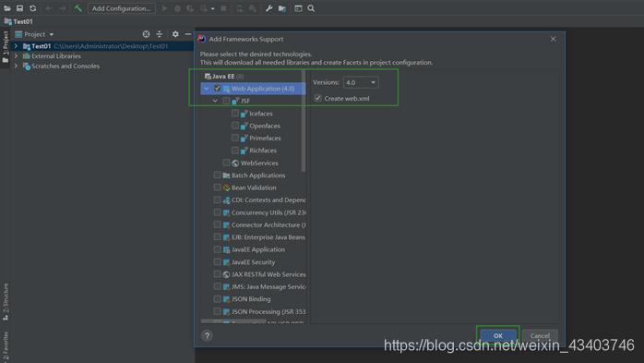Image resolution: width=644 pixels, height=363 pixels.
Task: Click the Synchronize refresh icon
Action: tap(33, 8)
